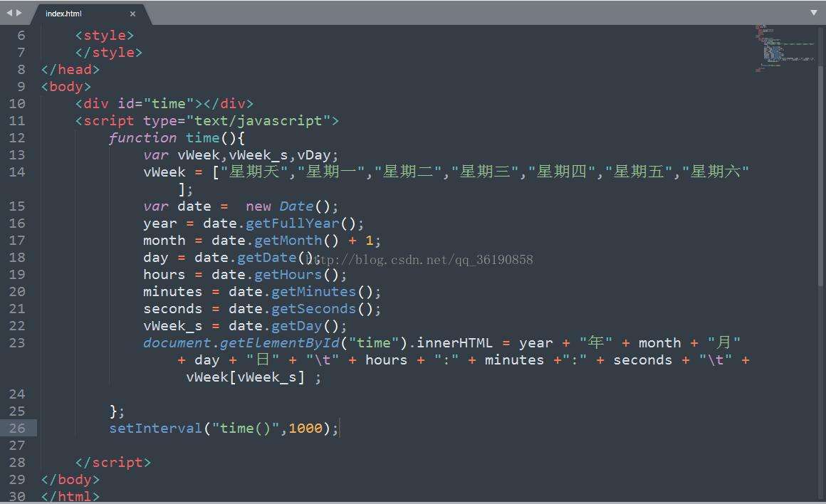Image resolution: width=826 pixels, height=504 pixels.
Task: Click line number 28 in the gutter
Action: point(17,463)
